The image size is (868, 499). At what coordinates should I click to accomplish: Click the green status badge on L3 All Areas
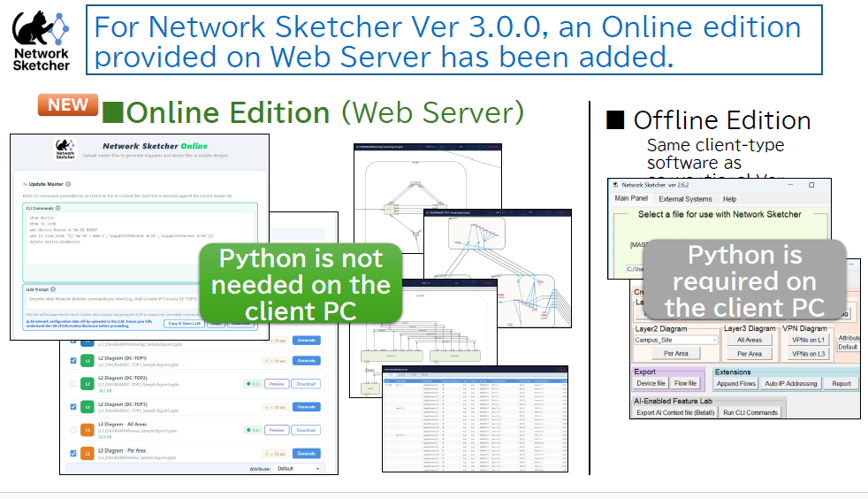(x=253, y=430)
